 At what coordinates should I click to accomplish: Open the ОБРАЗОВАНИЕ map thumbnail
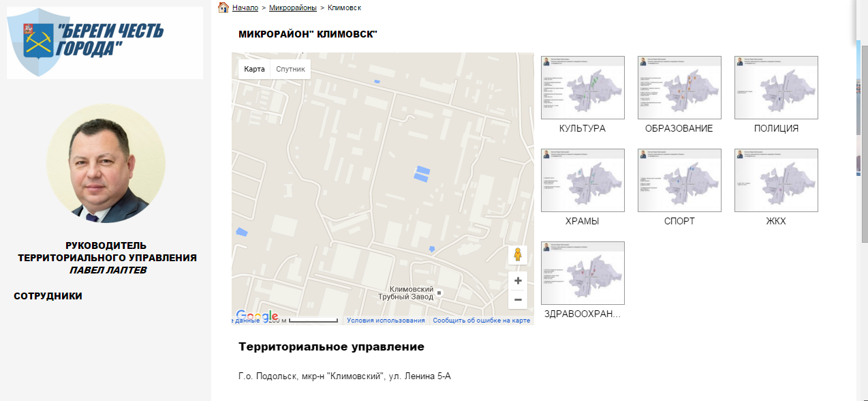(x=679, y=88)
